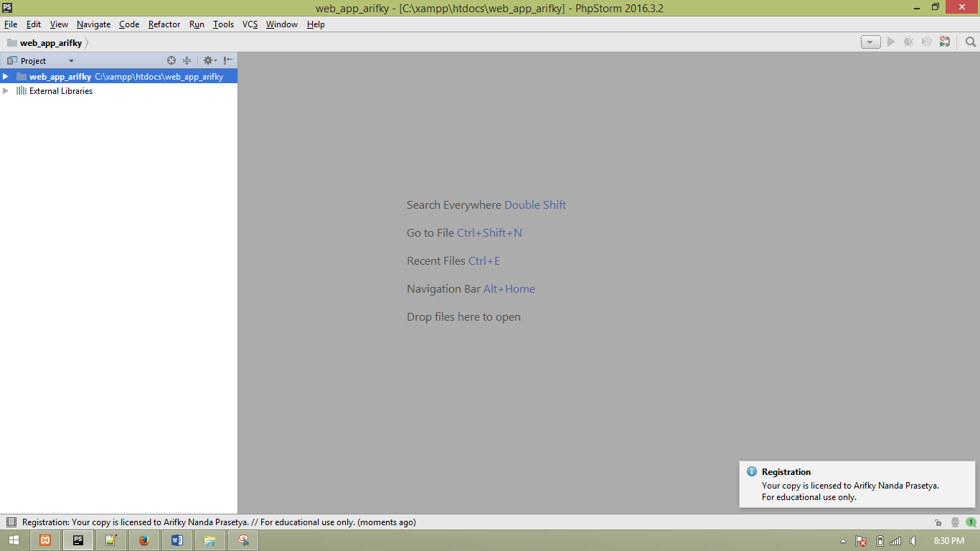Image resolution: width=980 pixels, height=551 pixels.
Task: Open Search Everywhere magnifier
Action: (971, 42)
